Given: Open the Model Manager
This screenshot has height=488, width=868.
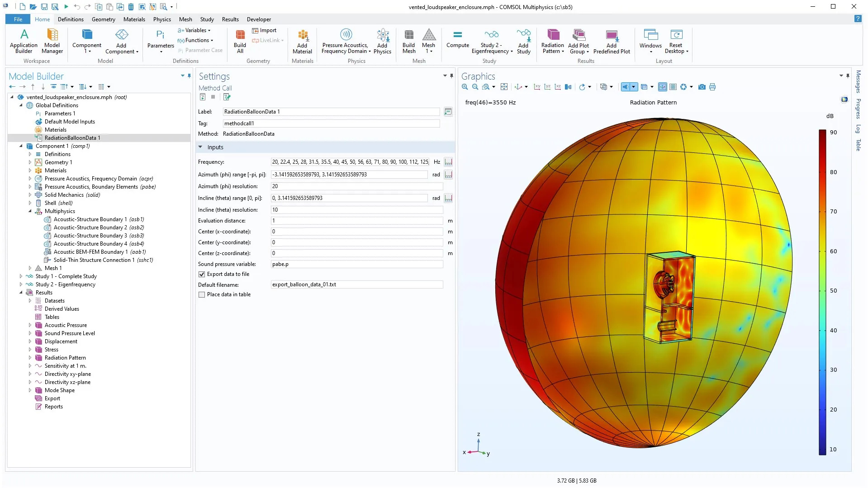Looking at the screenshot, I should 52,41.
